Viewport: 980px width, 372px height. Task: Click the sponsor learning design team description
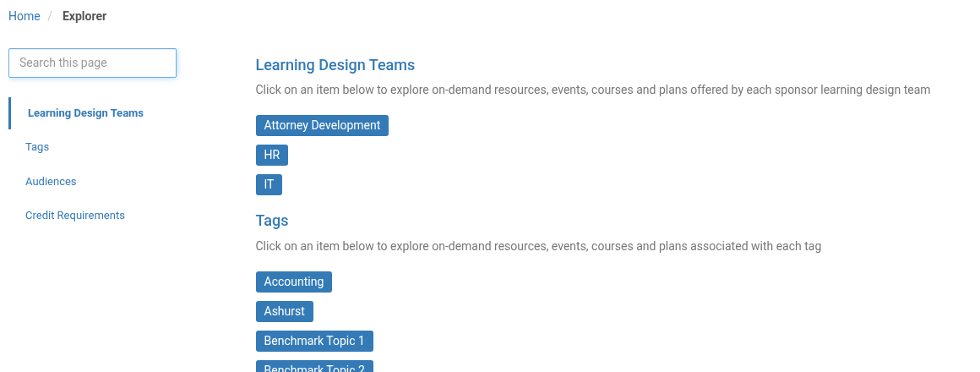(593, 90)
